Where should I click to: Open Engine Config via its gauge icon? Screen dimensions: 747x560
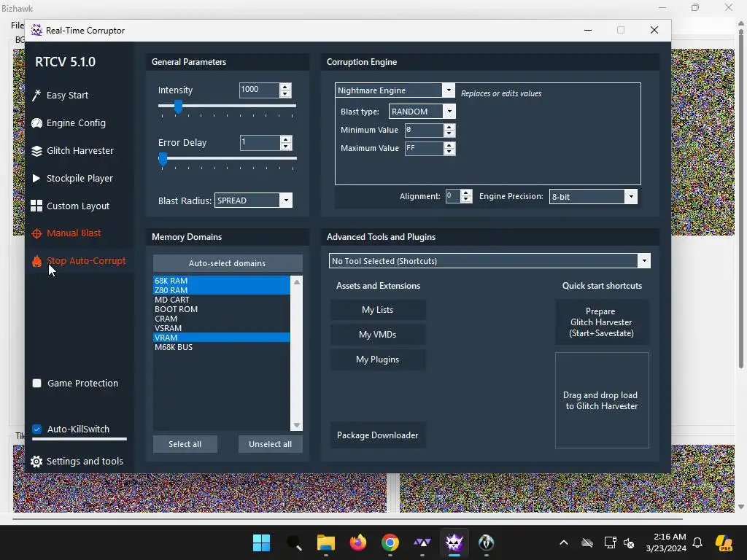click(x=36, y=123)
